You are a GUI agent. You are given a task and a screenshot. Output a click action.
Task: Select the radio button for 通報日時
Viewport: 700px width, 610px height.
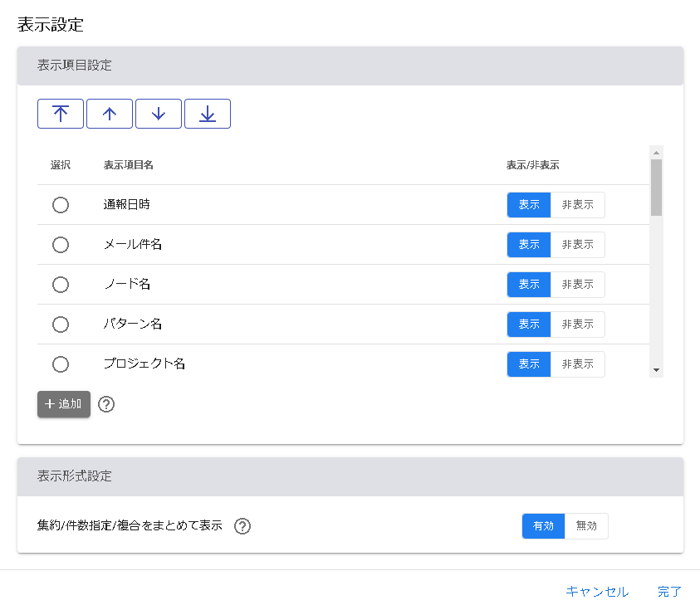coord(60,205)
